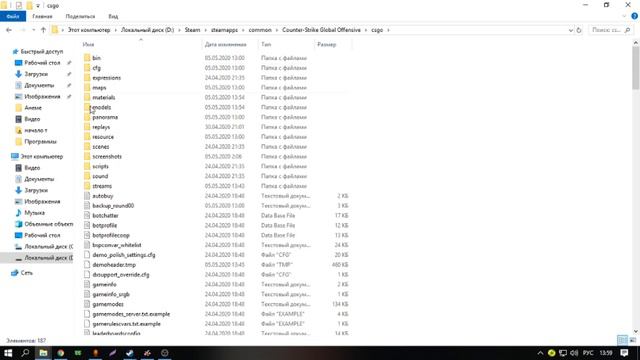Click the volume speaker tray icon
The image size is (640, 360).
(573, 353)
